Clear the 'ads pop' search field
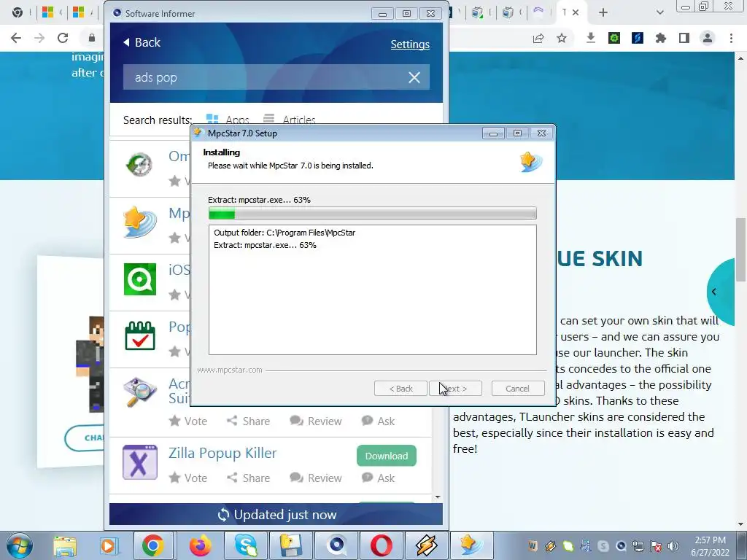Screen dimensions: 747x560 pyautogui.click(x=414, y=77)
